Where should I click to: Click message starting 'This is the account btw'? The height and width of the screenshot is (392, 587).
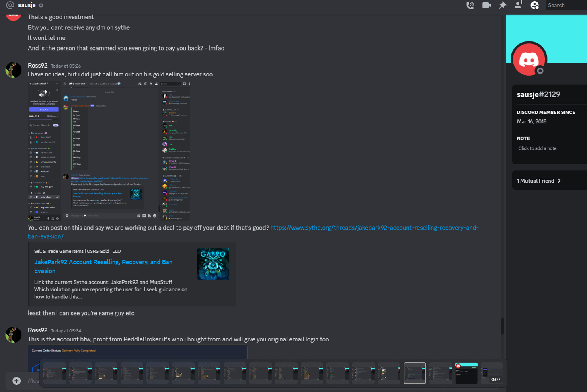pos(179,339)
